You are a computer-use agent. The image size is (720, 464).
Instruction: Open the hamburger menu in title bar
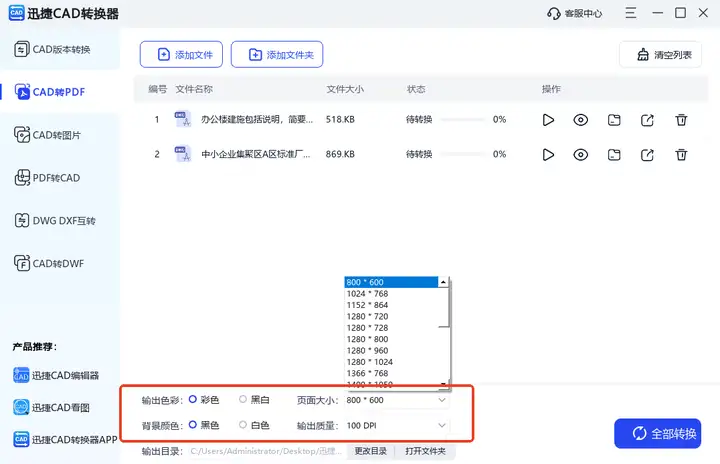click(630, 13)
